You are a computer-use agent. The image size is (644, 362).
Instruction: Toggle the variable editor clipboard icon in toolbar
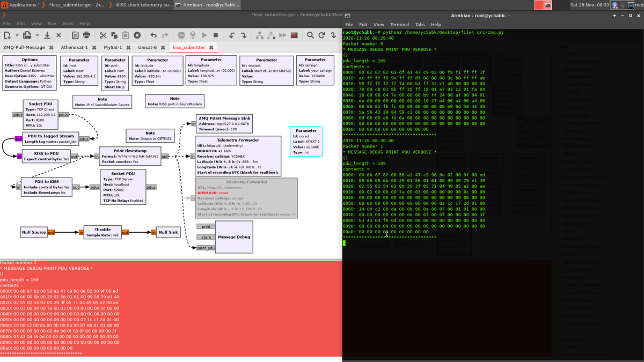coord(75,35)
